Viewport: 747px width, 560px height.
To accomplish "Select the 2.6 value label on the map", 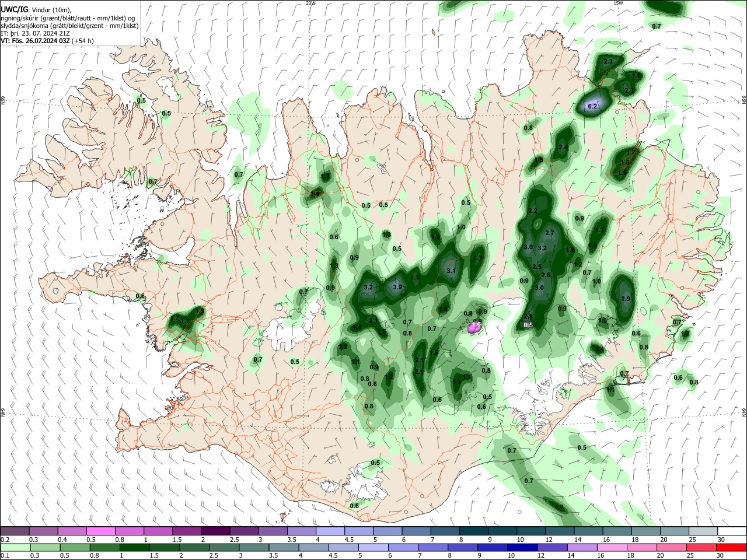I will (546, 275).
